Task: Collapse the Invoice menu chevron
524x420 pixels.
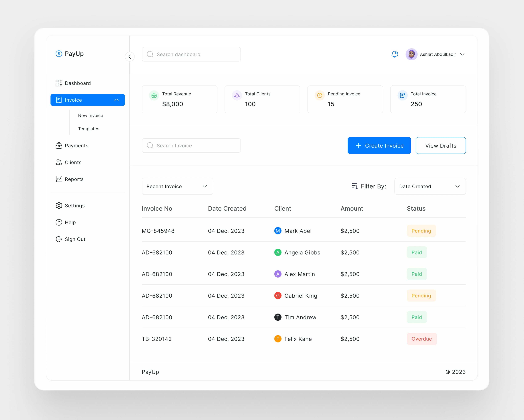Action: (117, 100)
